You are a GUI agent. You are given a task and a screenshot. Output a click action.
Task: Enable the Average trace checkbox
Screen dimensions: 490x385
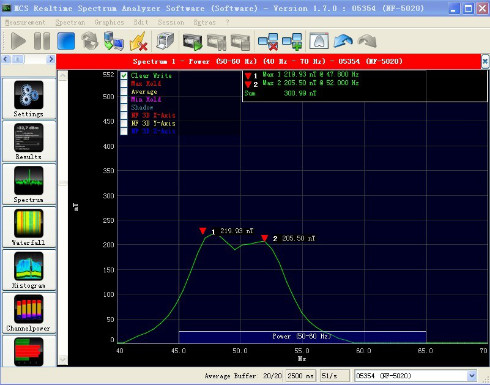(124, 92)
